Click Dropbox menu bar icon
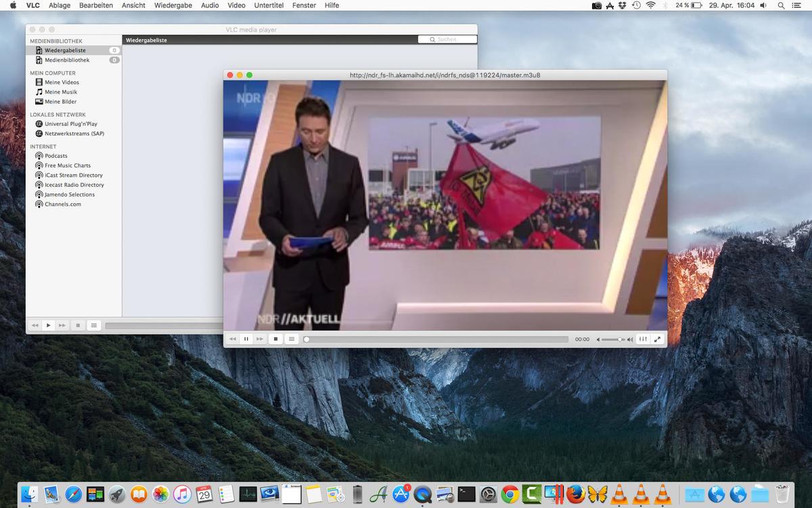812x508 pixels. 624,5
